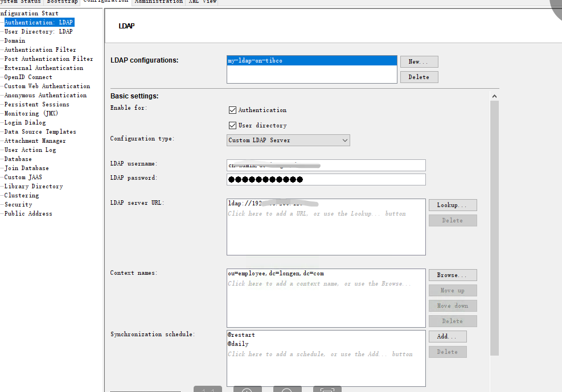The width and height of the screenshot is (562, 392).
Task: Select Authentication Filter tree item
Action: [40, 49]
